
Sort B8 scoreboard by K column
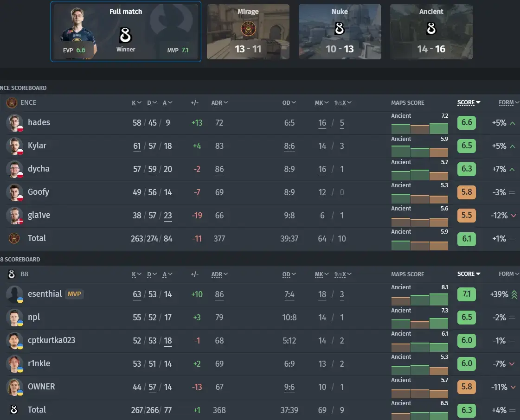coord(136,274)
